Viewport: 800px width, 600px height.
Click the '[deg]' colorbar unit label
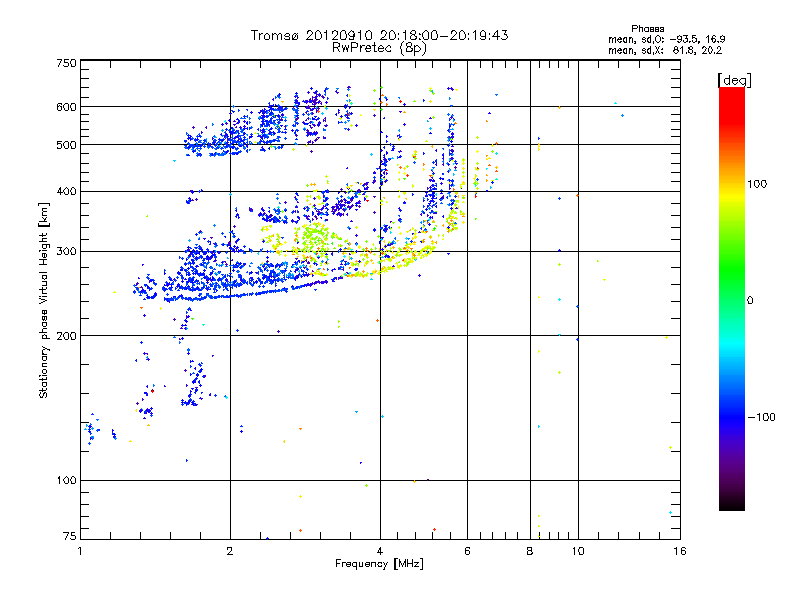coord(734,81)
